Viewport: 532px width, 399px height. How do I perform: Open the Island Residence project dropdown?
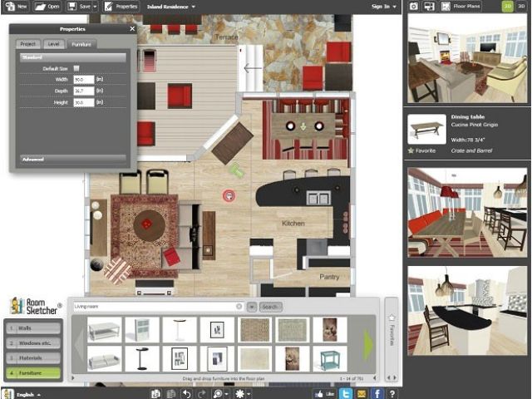171,6
